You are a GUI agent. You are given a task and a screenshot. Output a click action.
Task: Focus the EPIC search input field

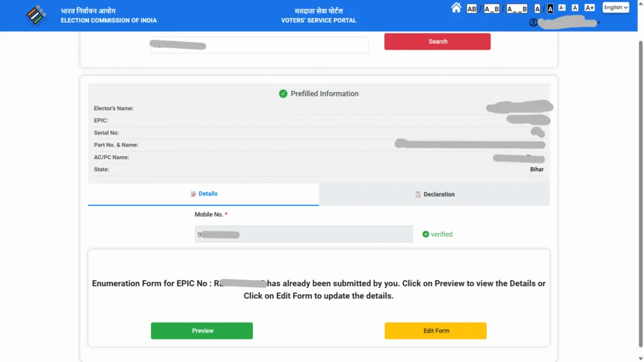coord(259,45)
